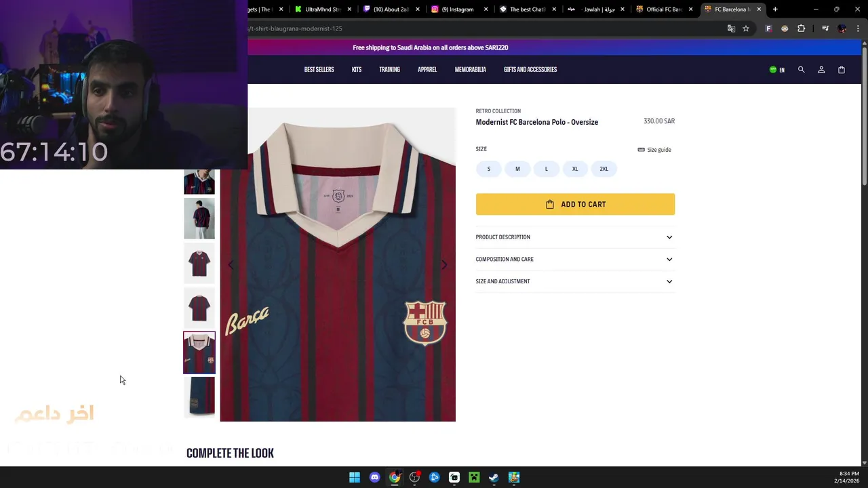
Task: Open the Kits menu
Action: (357, 70)
